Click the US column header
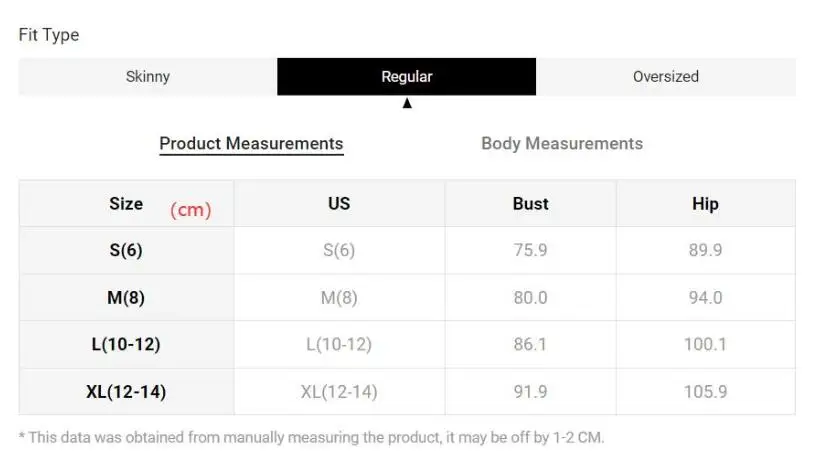 tap(339, 204)
